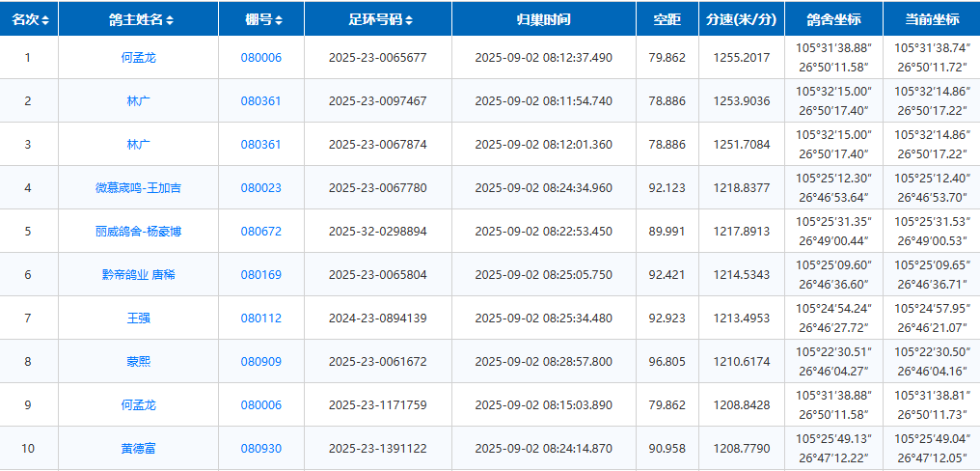
Task: Open the 王强 owner link
Action: coord(138,319)
